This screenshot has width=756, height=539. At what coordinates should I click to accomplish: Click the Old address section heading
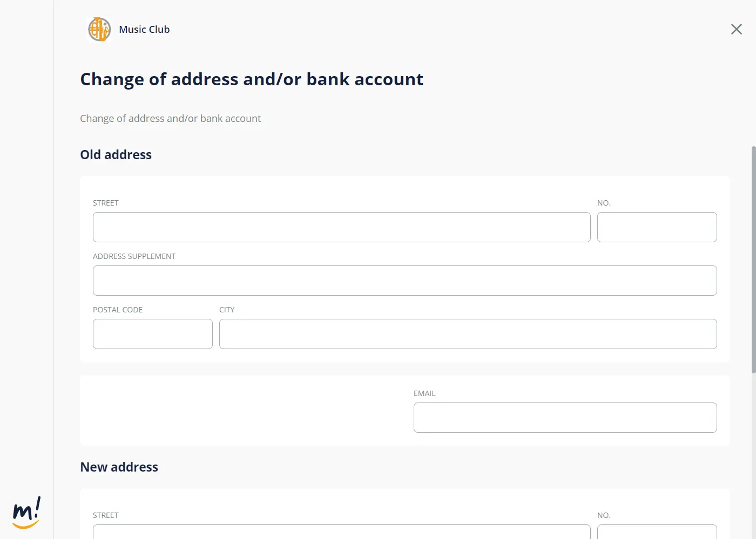tap(116, 155)
